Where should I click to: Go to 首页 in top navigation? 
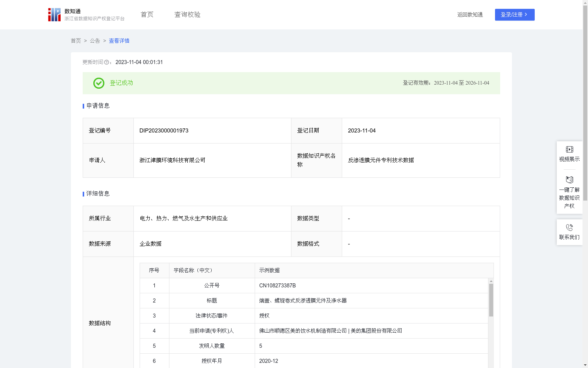pos(147,15)
